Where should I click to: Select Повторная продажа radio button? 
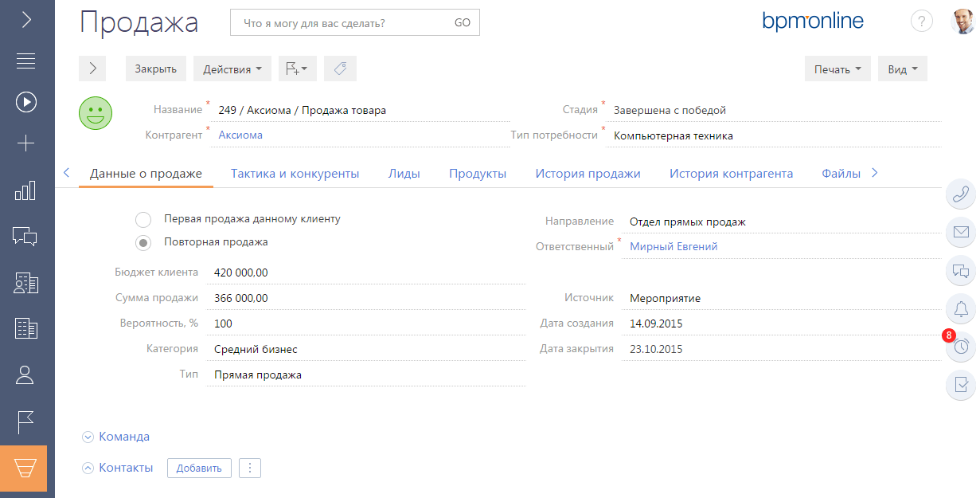pyautogui.click(x=143, y=242)
